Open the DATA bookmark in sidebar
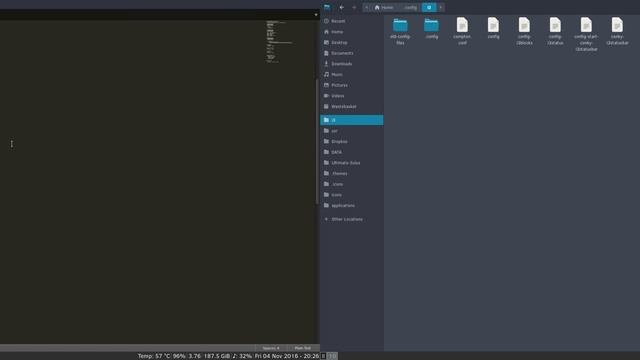This screenshot has width=640, height=360. [351, 152]
